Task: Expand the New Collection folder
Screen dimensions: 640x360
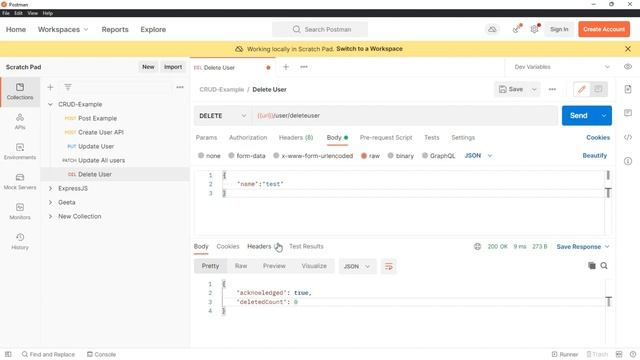Action: [50, 216]
